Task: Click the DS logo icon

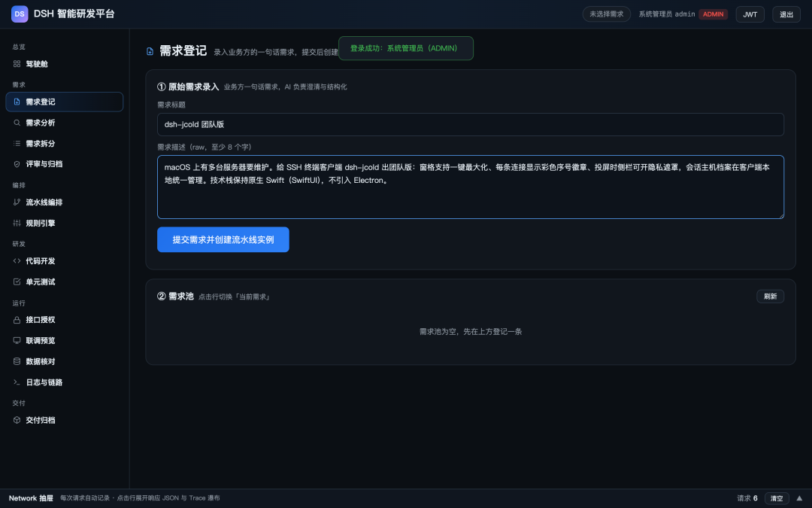Action: click(20, 14)
